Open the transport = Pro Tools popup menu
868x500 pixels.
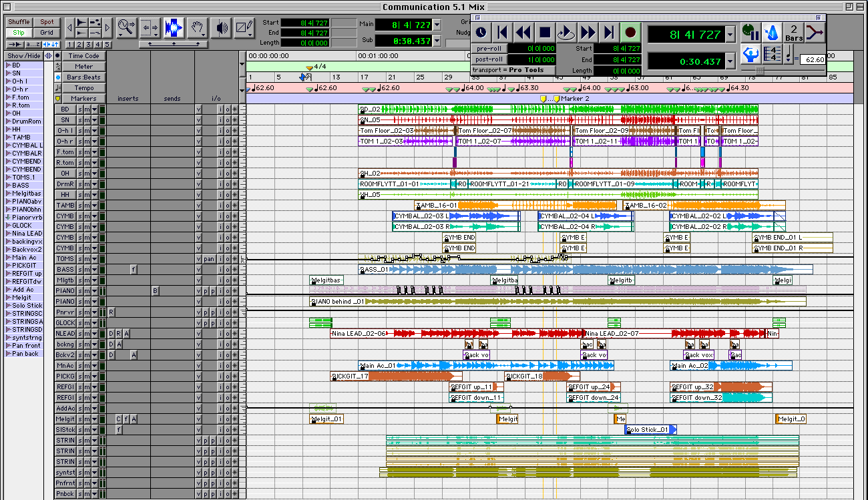pyautogui.click(x=507, y=70)
